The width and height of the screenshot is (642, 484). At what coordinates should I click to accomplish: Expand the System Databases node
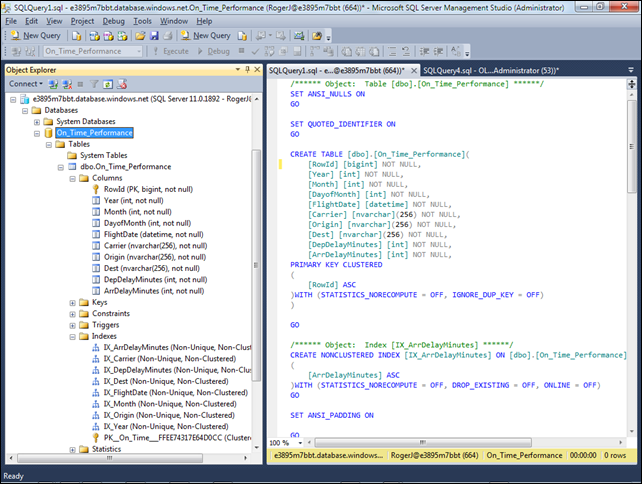(37, 122)
